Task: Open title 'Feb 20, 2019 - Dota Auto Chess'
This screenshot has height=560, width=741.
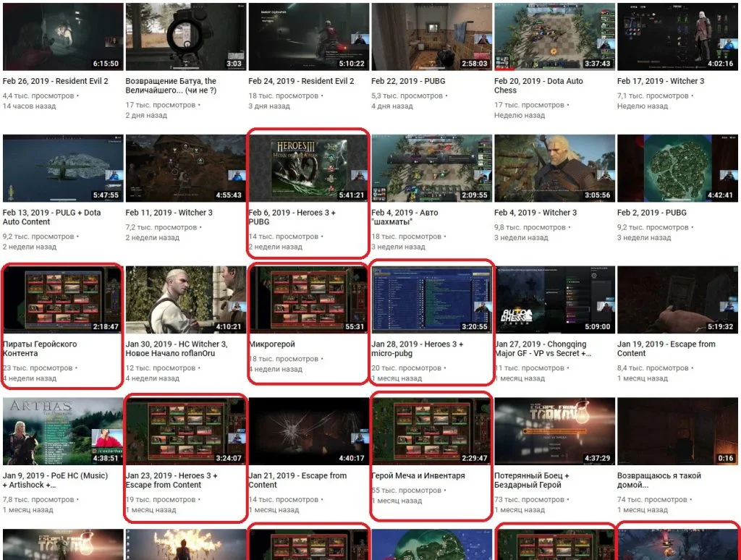Action: [538, 85]
